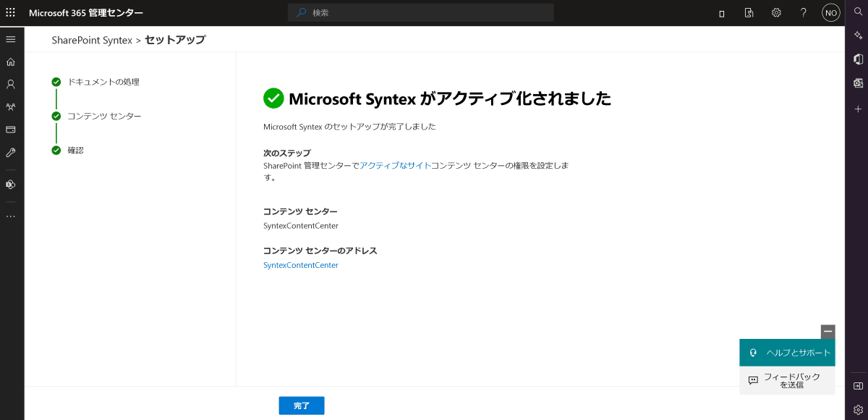Open アクティブなサイト link
868x420 pixels.
tap(395, 166)
